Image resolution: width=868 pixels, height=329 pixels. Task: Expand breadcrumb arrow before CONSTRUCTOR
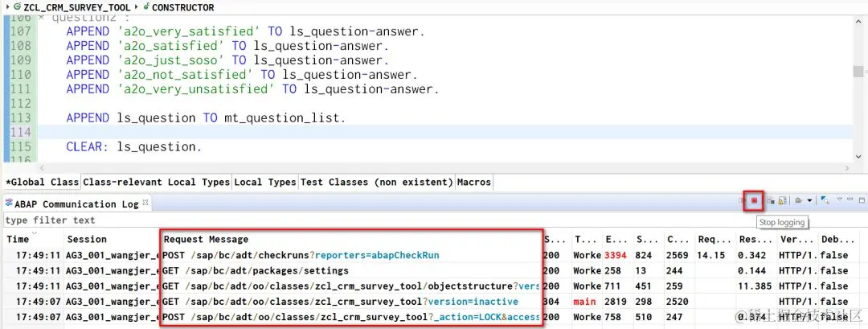click(136, 7)
